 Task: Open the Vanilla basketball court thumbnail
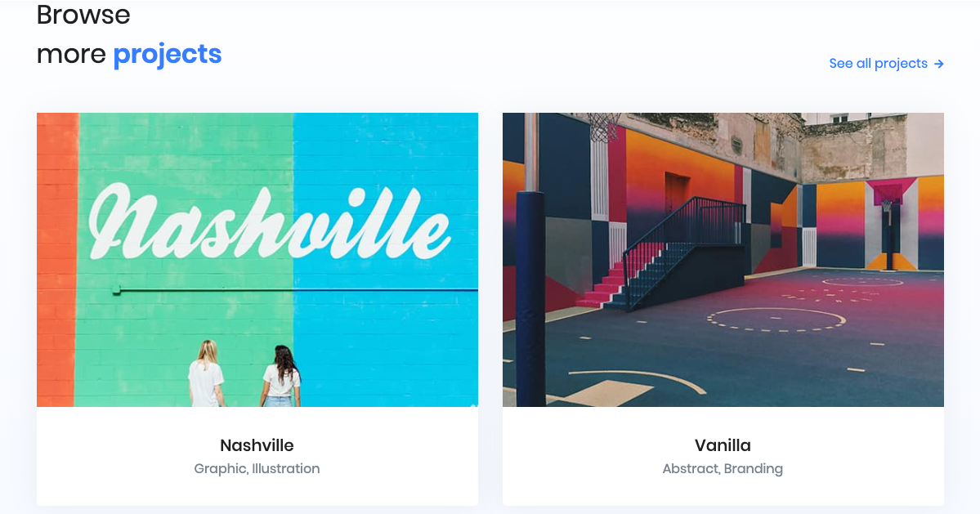tap(723, 260)
